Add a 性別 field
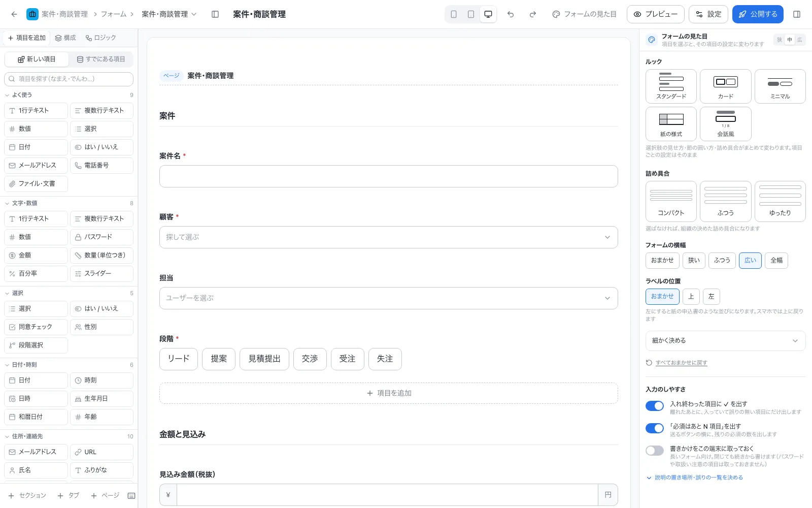This screenshot has height=508, width=812. click(101, 327)
